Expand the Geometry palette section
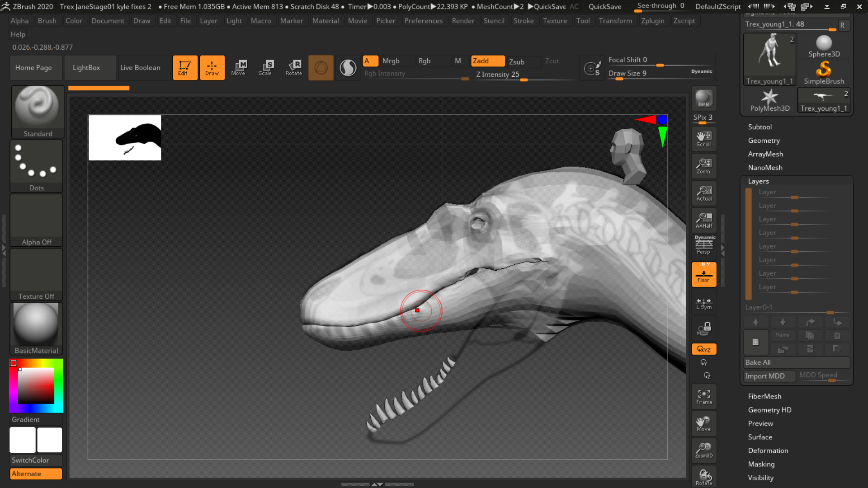Screen dimensions: 868x488 tap(764, 141)
